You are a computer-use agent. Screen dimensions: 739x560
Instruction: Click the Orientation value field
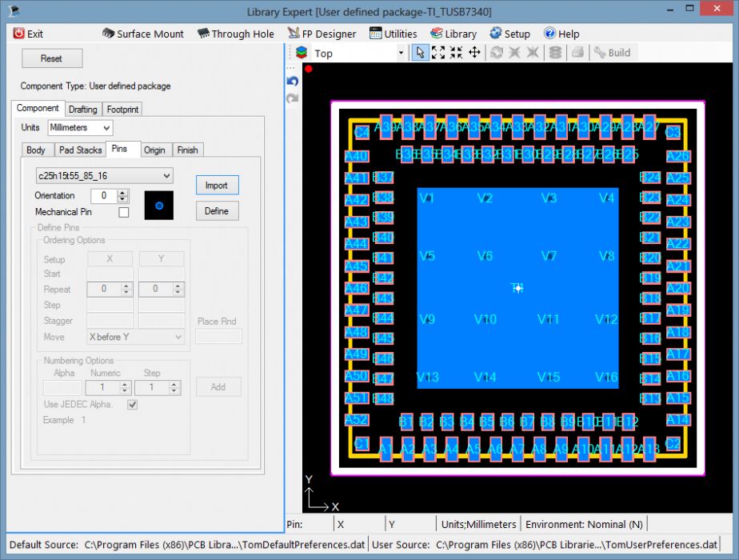[x=103, y=196]
